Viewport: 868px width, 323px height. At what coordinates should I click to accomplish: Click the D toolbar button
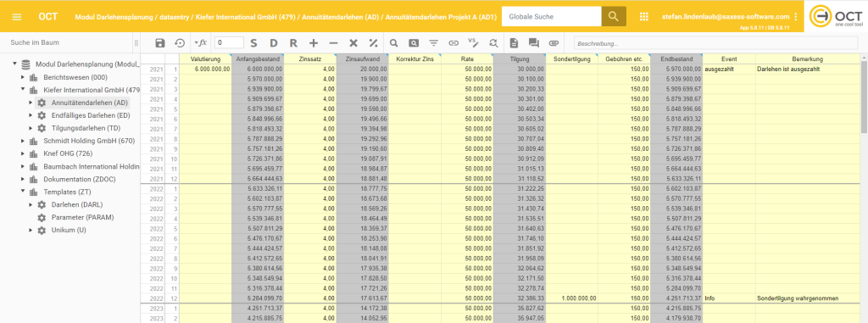[x=274, y=42]
